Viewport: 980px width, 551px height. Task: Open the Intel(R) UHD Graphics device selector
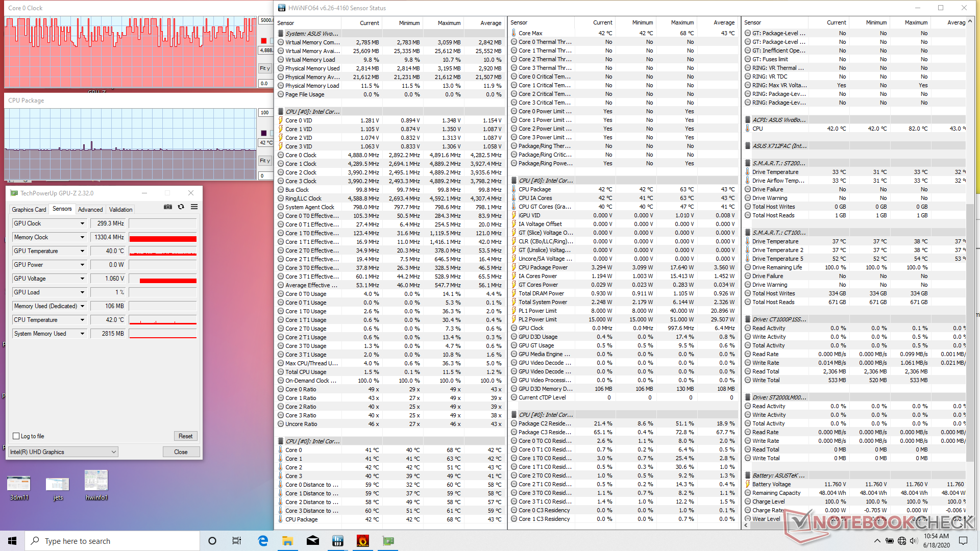tap(63, 452)
